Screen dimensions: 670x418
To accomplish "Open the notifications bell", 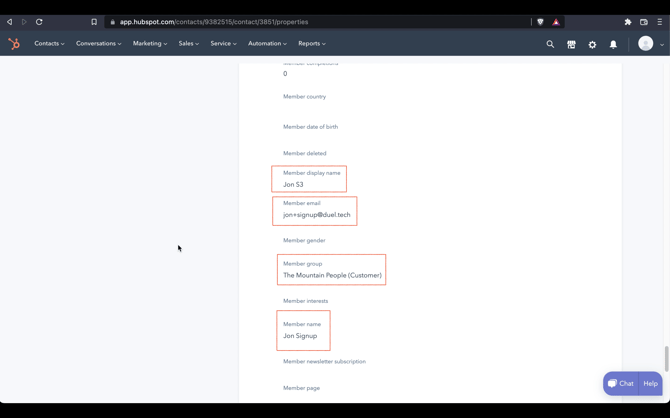I will point(613,44).
